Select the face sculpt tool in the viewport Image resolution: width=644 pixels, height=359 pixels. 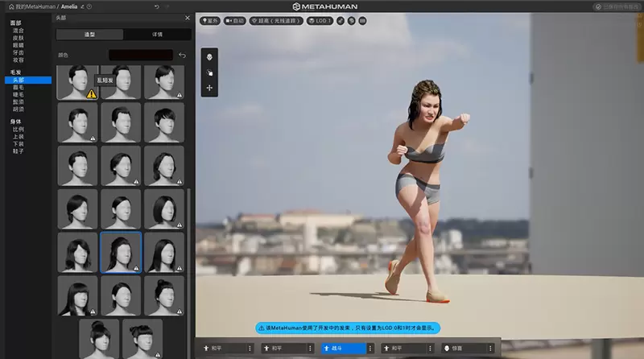point(209,57)
